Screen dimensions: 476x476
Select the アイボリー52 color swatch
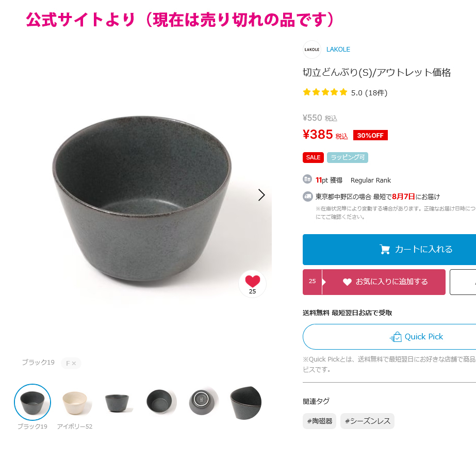(x=75, y=403)
